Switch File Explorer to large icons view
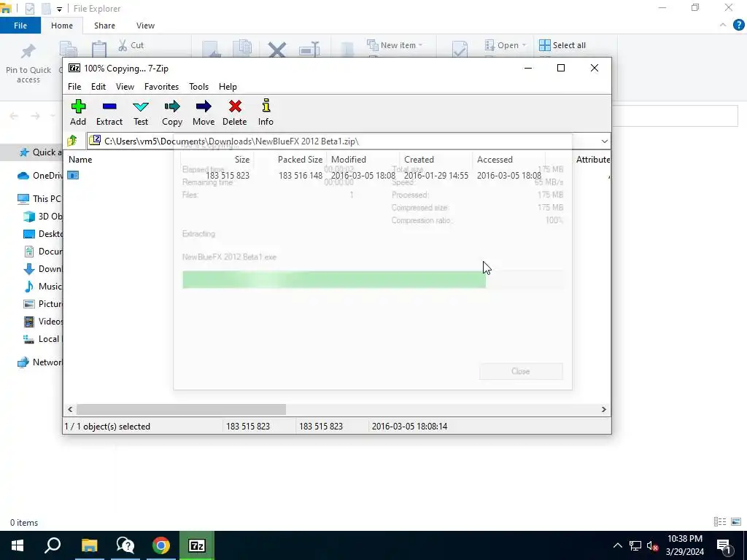This screenshot has height=560, width=747. pyautogui.click(x=736, y=522)
